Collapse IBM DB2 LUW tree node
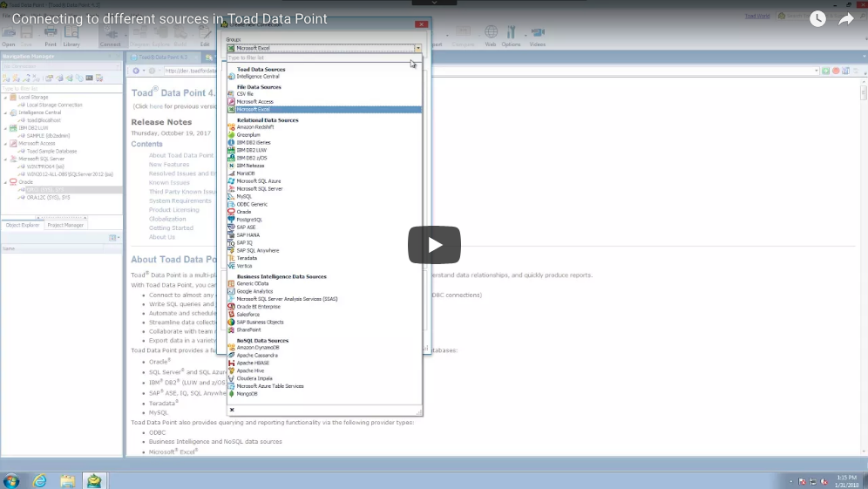868x489 pixels. click(x=5, y=128)
